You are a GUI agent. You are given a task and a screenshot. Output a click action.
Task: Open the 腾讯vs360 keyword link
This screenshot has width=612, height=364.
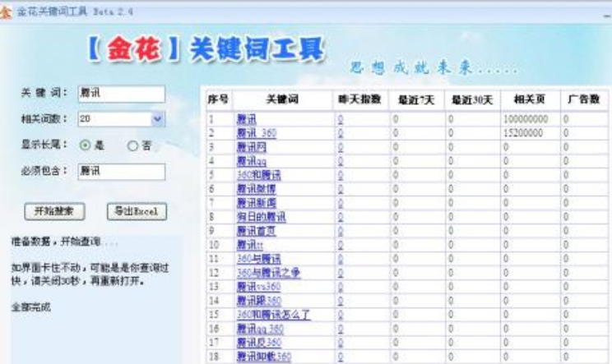tap(259, 287)
